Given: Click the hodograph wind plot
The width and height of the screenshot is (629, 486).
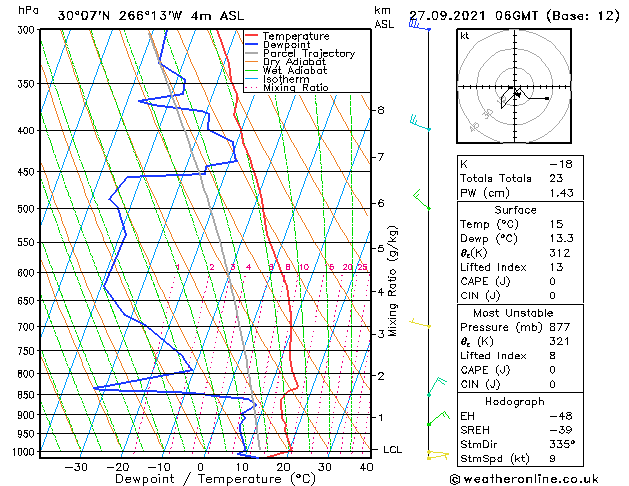Looking at the screenshot, I should (514, 86).
